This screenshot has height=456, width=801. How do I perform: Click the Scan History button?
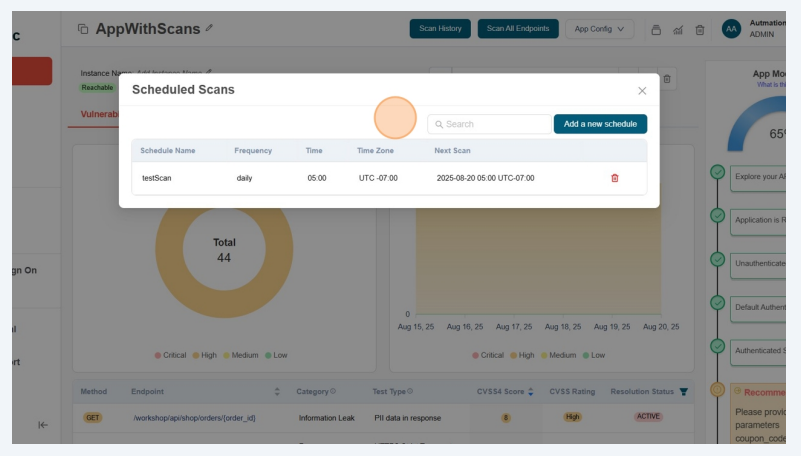[x=440, y=29]
